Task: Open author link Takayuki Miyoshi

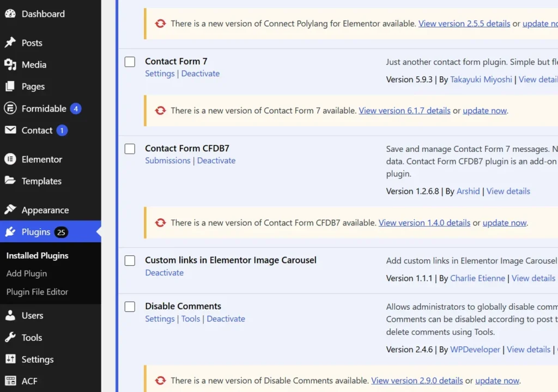Action: (481, 79)
